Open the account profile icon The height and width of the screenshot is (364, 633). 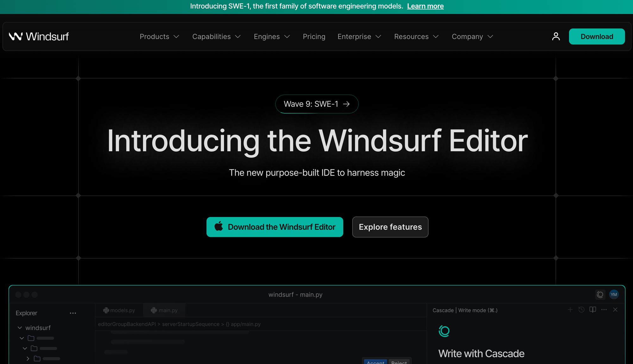click(x=556, y=36)
